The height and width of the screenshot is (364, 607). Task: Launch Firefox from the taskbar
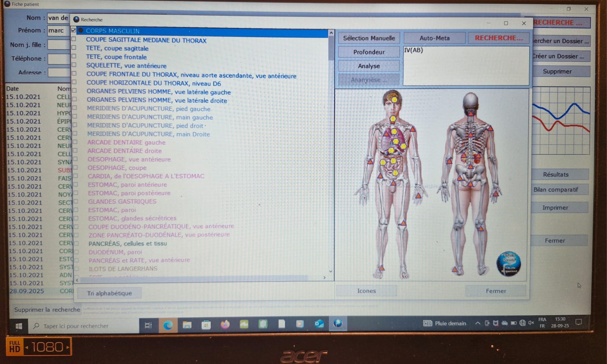pyautogui.click(x=225, y=324)
